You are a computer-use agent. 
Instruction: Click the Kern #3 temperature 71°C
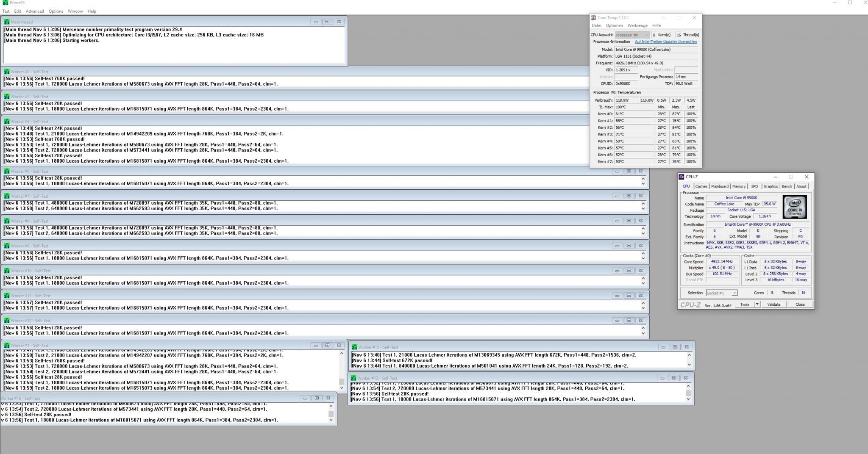click(634, 134)
